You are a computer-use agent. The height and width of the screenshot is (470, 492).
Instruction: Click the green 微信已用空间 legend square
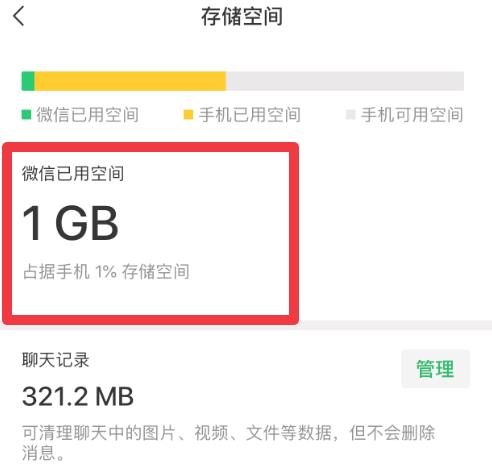point(26,115)
